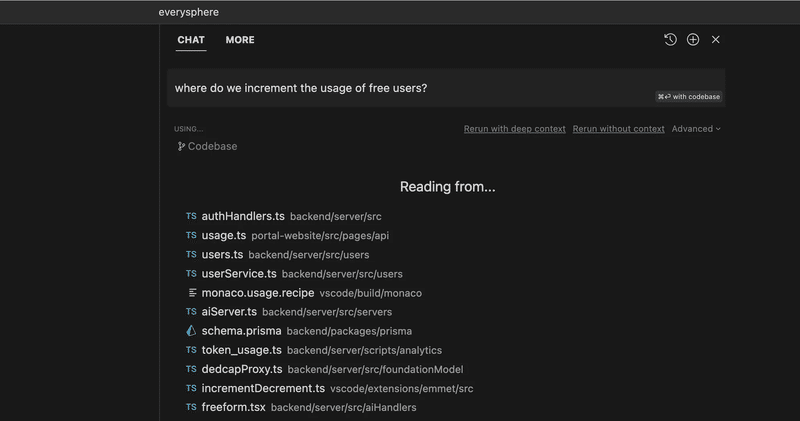This screenshot has width=800, height=421.
Task: Click TS icon beside userService.ts
Action: 191,274
